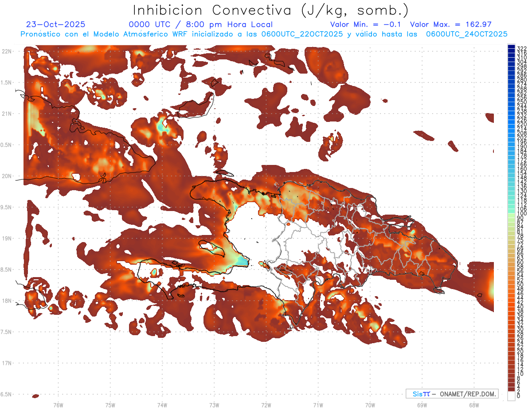This screenshot has width=532, height=411.
Task: Click the '0.5N' latitude label
Action: coord(6,145)
